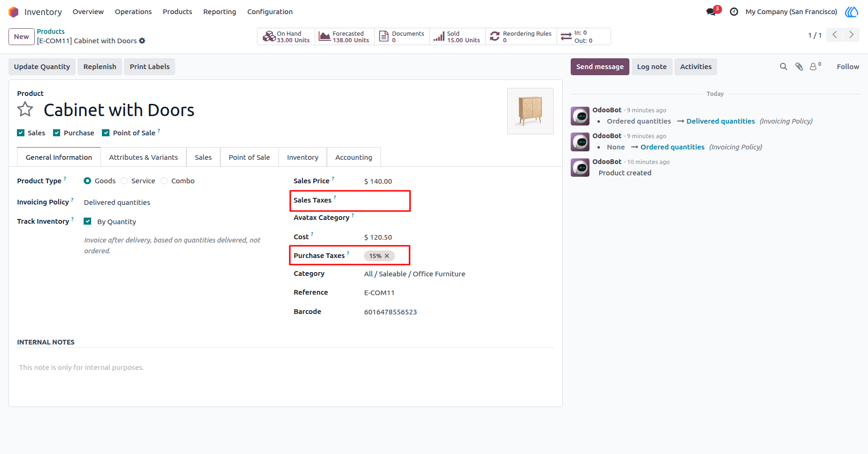868x454 pixels.
Task: Open Reordering Rules stat button
Action: [x=521, y=37]
